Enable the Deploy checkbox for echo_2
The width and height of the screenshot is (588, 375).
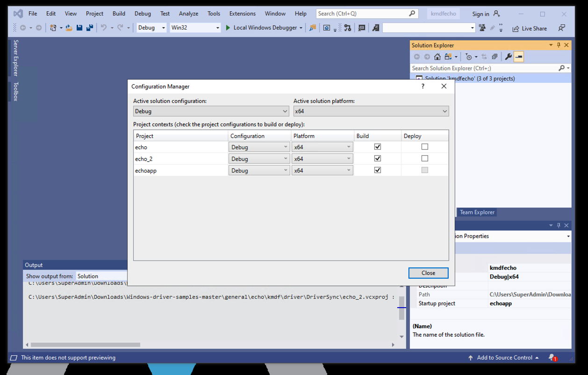[x=424, y=159]
